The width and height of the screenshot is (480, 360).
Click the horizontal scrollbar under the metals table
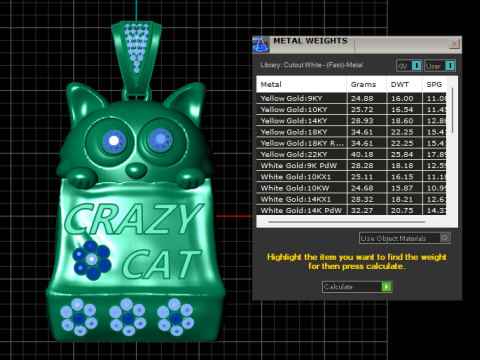click(x=347, y=222)
